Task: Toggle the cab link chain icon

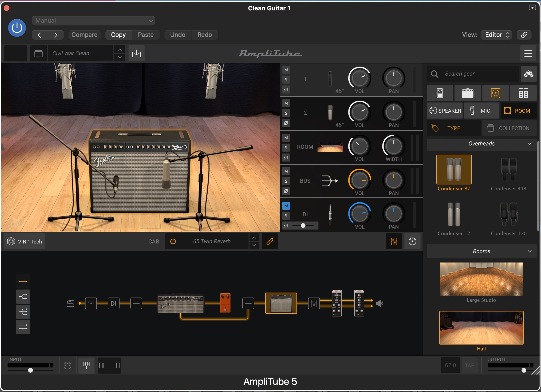Action: [x=270, y=241]
